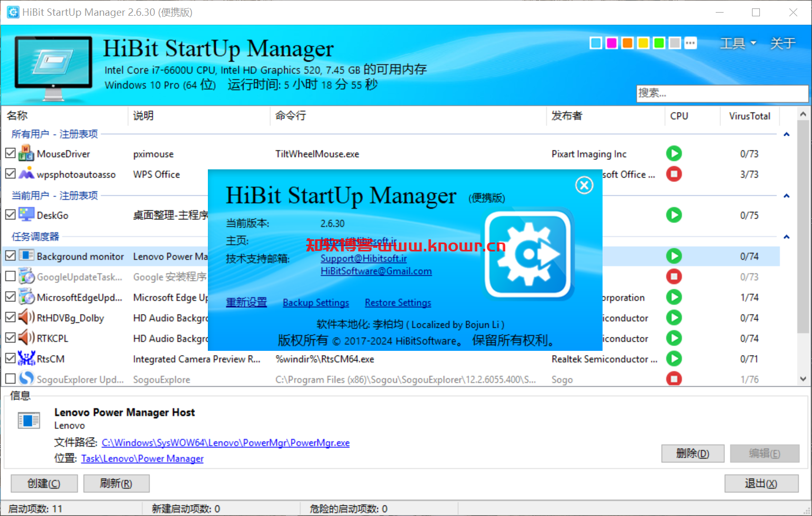Click green status icon in RTKCPL row
Viewport: 812px width, 516px height.
[674, 338]
